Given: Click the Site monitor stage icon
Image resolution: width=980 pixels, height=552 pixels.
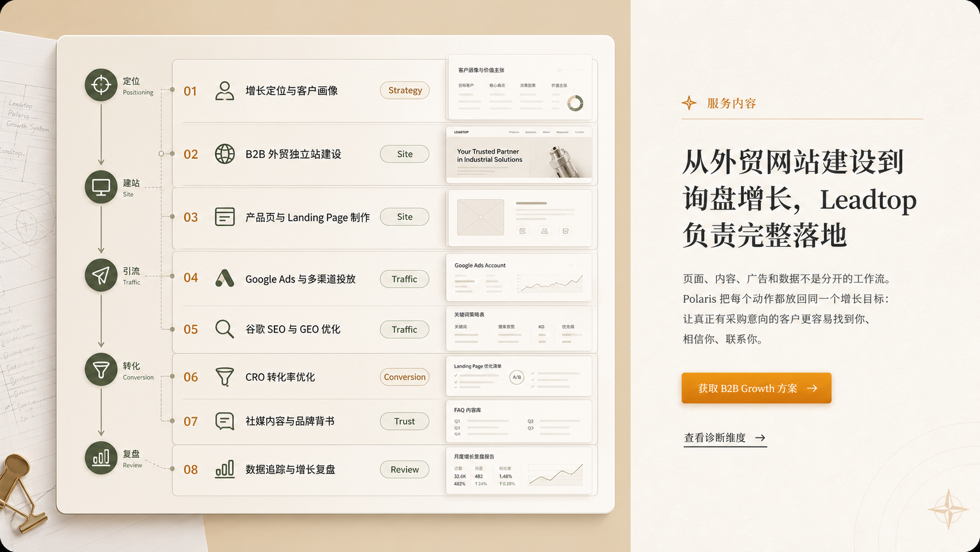Looking at the screenshot, I should 101,187.
